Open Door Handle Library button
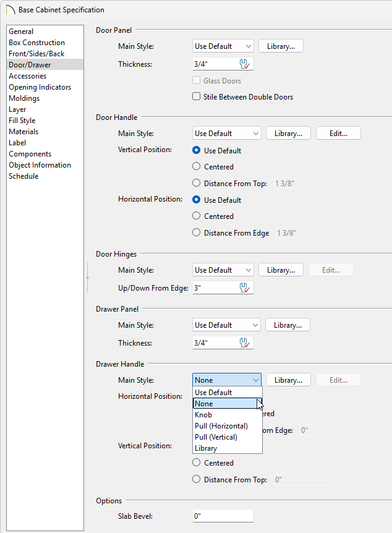Viewport: 392px width, 533px height. 288,134
